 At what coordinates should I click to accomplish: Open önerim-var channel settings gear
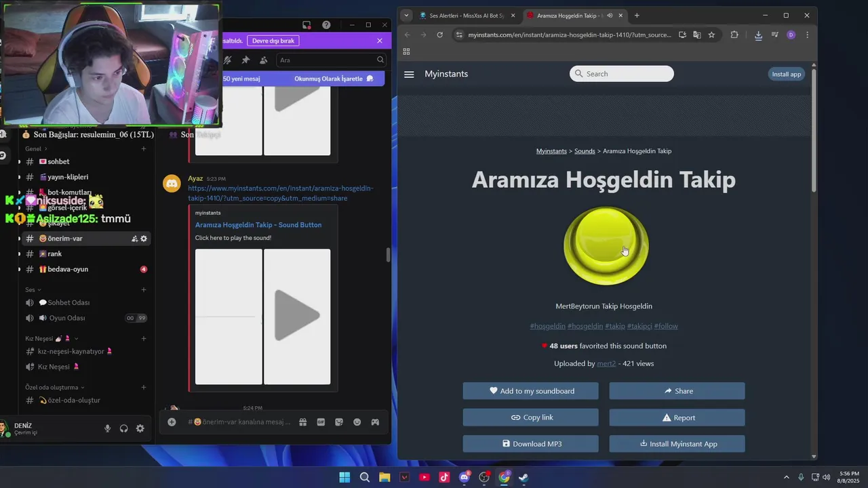pos(144,239)
